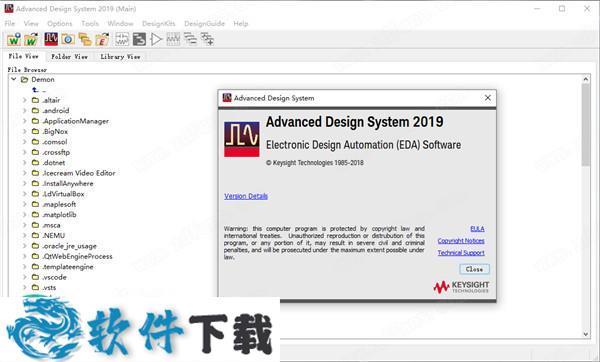Switch to the Folder View tab
Screen dimensions: 600x362
coord(69,57)
